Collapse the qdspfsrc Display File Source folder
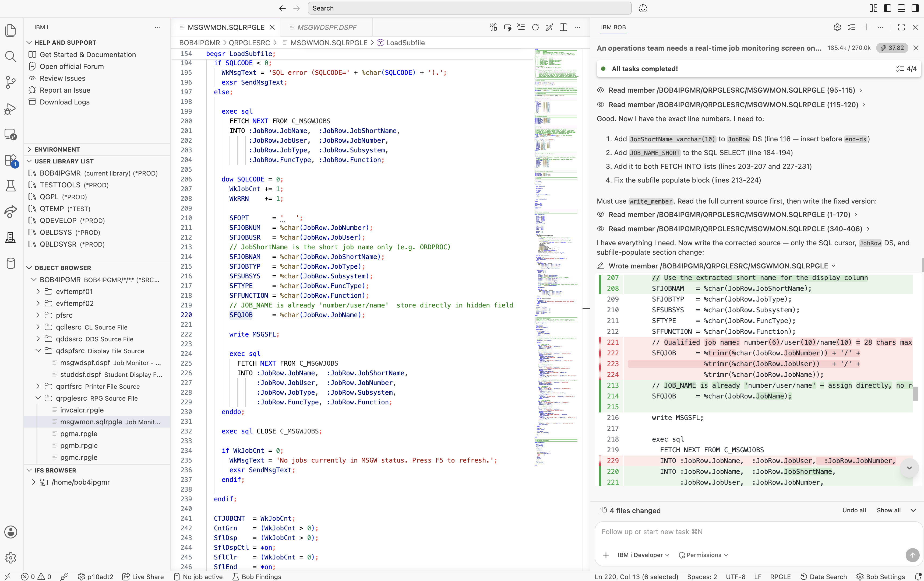 (x=38, y=351)
